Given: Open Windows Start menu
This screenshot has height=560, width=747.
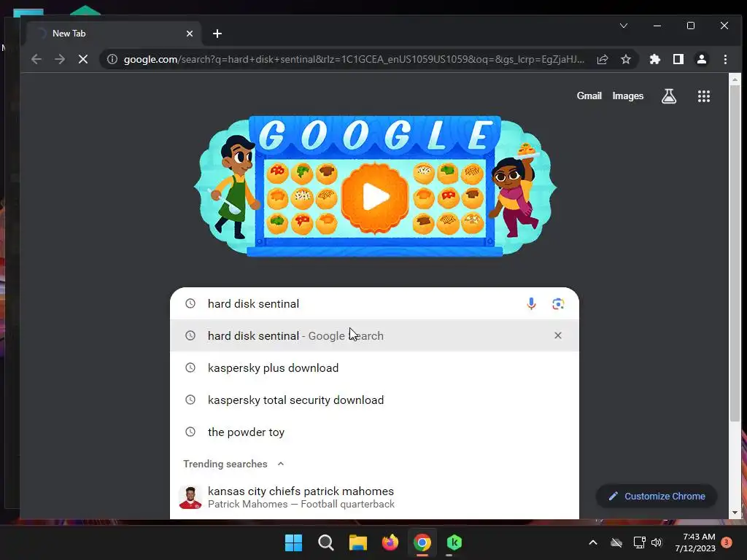Looking at the screenshot, I should point(293,542).
